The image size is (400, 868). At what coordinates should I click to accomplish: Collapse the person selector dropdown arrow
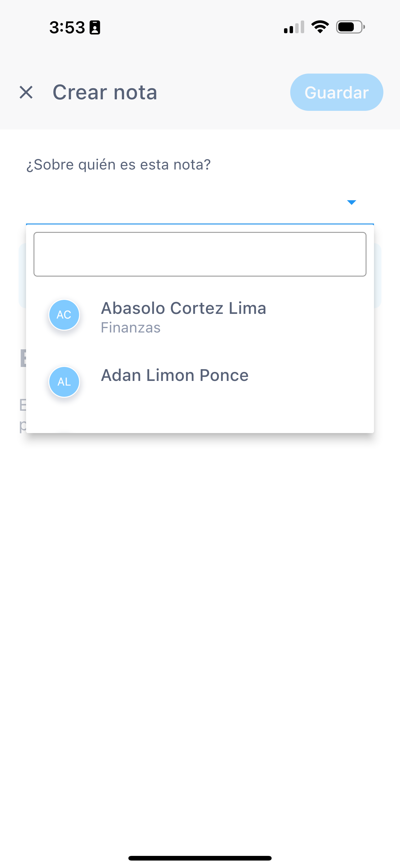pyautogui.click(x=351, y=202)
